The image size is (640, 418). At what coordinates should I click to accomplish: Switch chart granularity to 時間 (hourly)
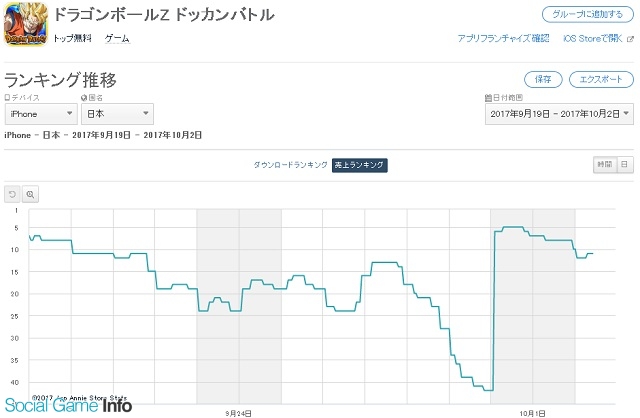pyautogui.click(x=605, y=165)
